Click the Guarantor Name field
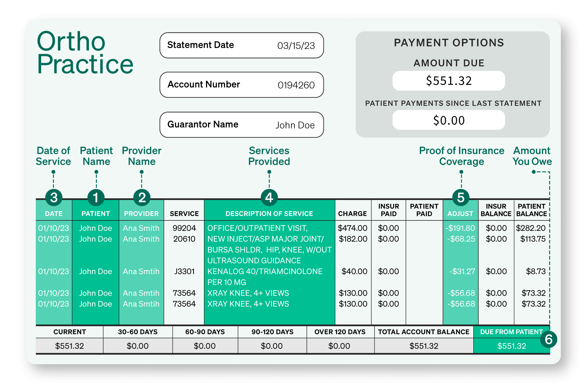 click(x=241, y=125)
